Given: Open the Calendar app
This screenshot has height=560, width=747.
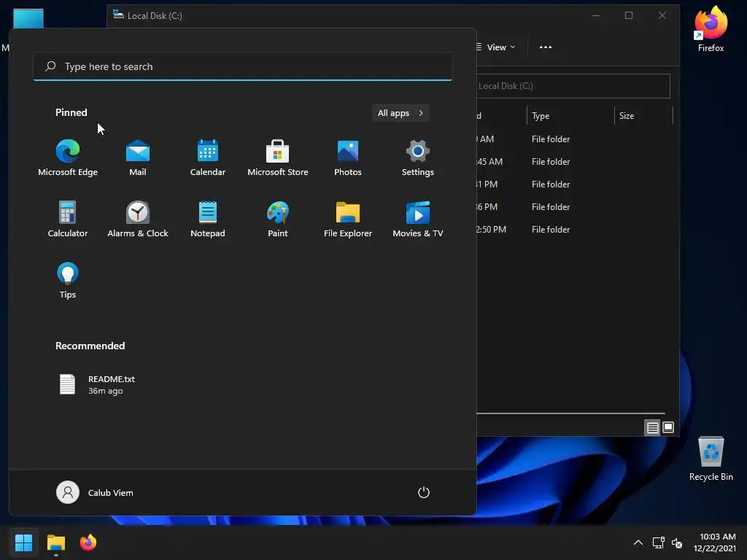Looking at the screenshot, I should [208, 158].
